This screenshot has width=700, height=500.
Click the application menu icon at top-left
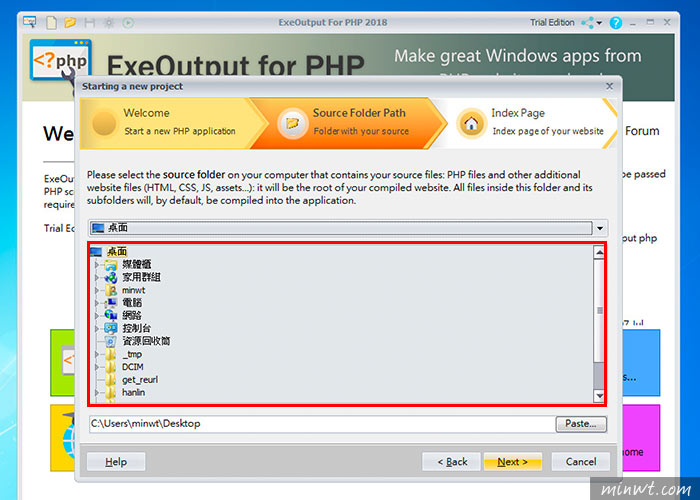tap(30, 21)
